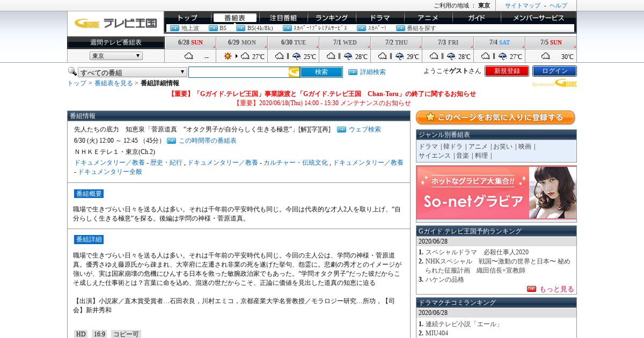Click the Syndicated G-Guide logo
Screen dimensions: 644x338
point(554,83)
